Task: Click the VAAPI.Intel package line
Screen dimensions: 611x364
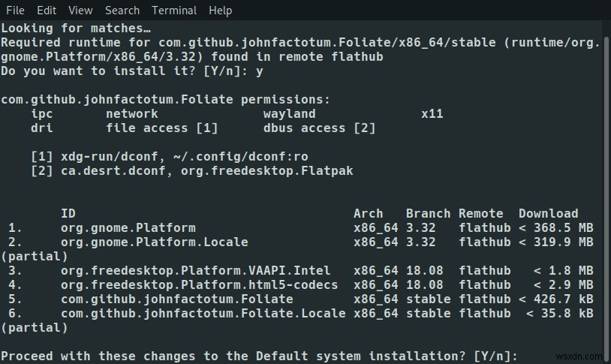Action: click(300, 271)
